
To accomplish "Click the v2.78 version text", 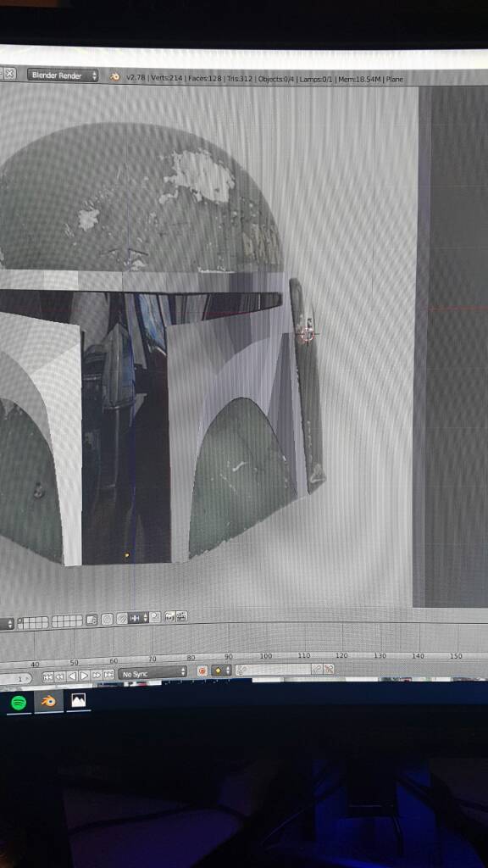I will coord(136,77).
